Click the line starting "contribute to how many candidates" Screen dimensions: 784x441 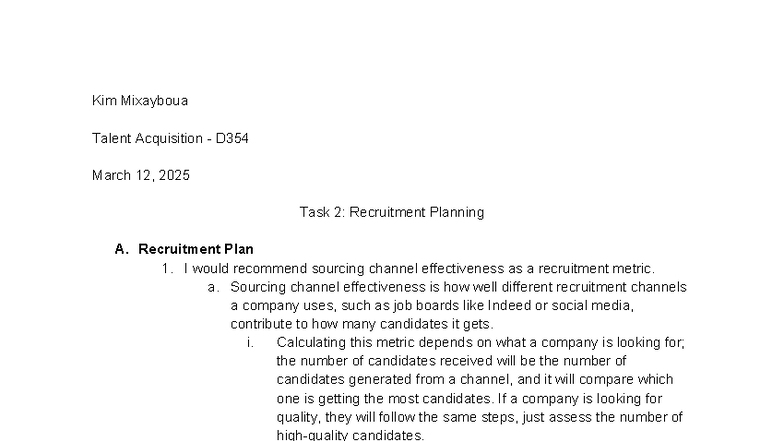coord(362,324)
